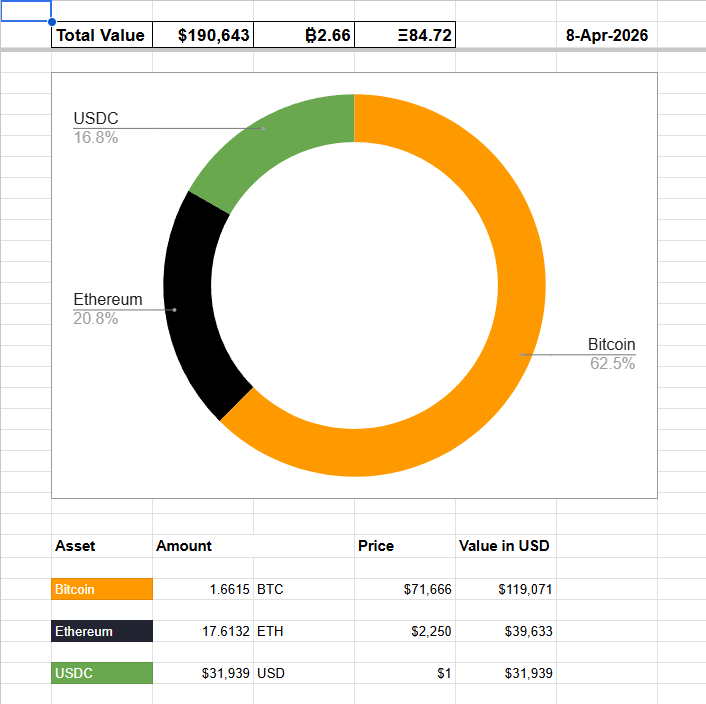Click the $71,666 Bitcoin price cell

[405, 589]
